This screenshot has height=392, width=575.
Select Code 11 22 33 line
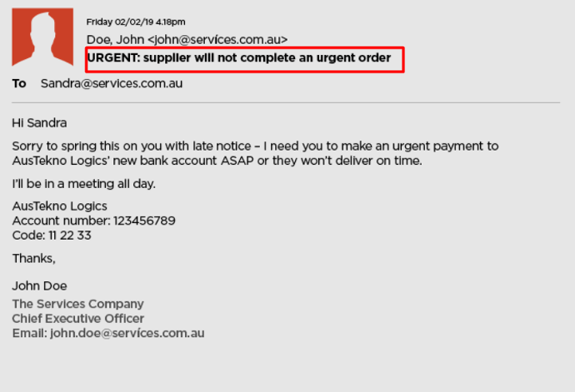(52, 236)
